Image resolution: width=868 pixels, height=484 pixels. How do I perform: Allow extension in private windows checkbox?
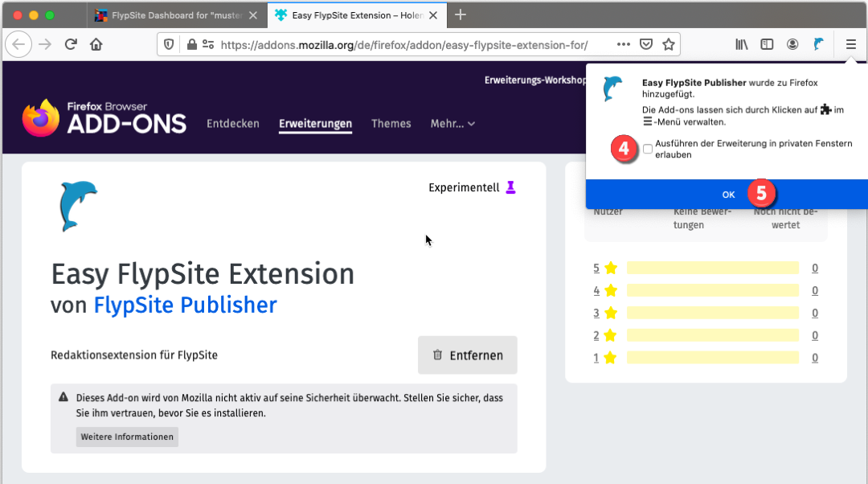coord(648,149)
